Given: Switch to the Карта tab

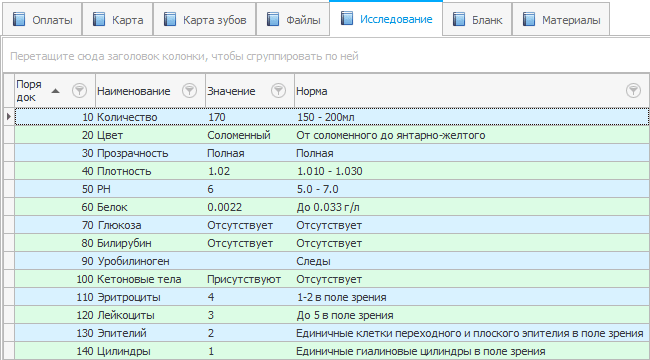Looking at the screenshot, I should coord(118,19).
